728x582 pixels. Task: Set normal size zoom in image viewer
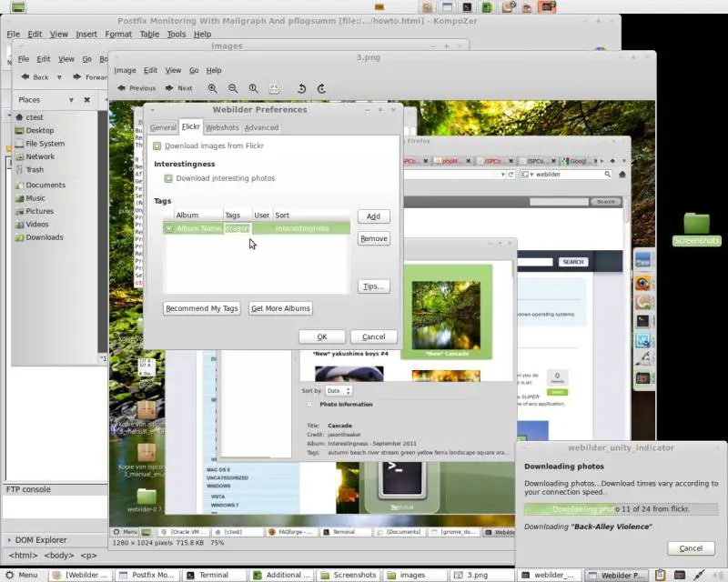[254, 88]
